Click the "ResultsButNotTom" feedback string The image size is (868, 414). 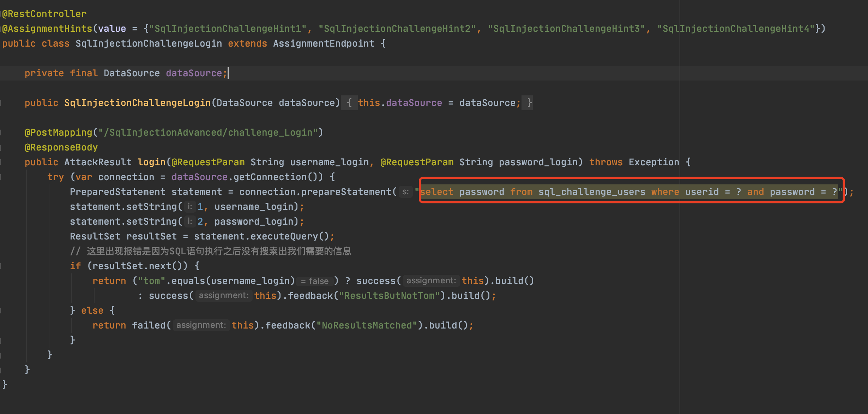click(x=389, y=296)
